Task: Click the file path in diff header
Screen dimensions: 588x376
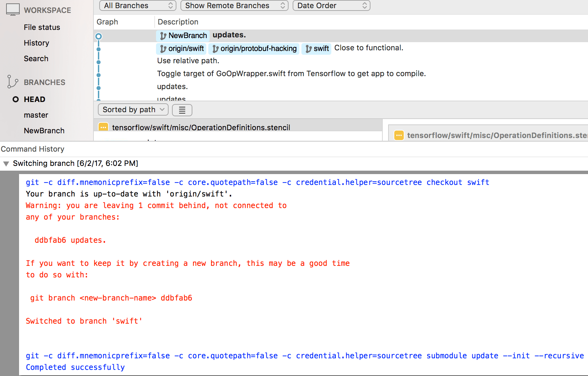Action: [x=497, y=135]
